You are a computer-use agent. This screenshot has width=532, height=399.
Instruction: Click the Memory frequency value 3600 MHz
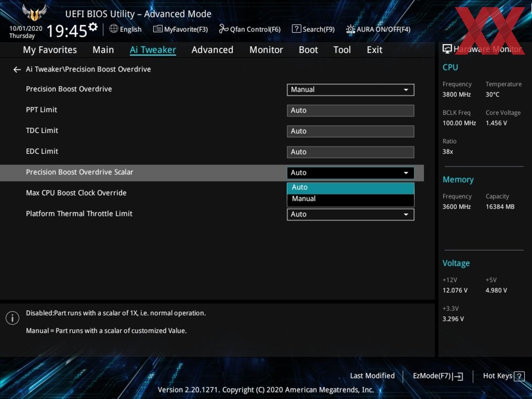click(457, 207)
